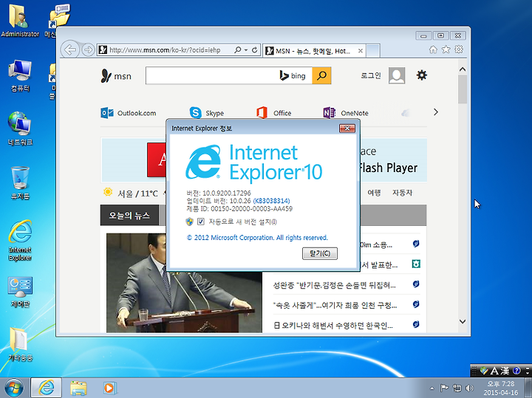Close the Internet Explorer 정보 dialog
The height and width of the screenshot is (398, 532).
[x=347, y=128]
